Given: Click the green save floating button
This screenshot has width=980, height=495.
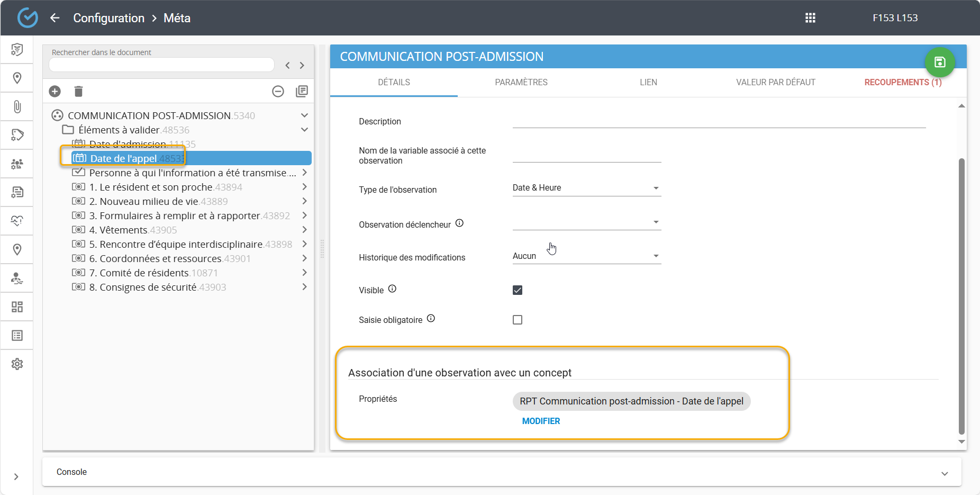Looking at the screenshot, I should tap(939, 62).
